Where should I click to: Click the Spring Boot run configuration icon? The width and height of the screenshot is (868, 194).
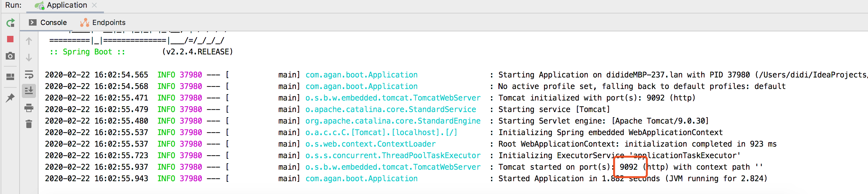(39, 5)
